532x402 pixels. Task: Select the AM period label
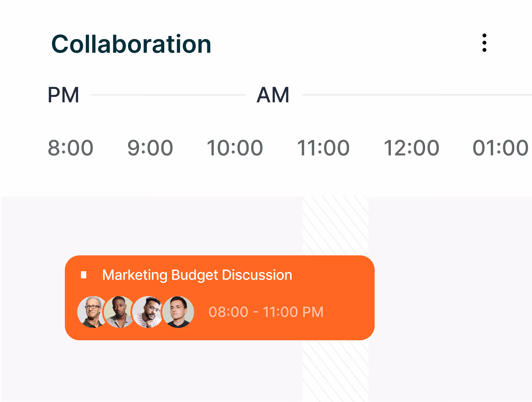[273, 95]
